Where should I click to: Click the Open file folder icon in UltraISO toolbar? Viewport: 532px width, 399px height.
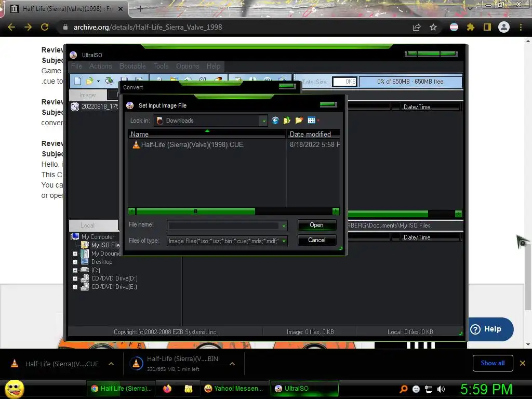[x=89, y=81]
